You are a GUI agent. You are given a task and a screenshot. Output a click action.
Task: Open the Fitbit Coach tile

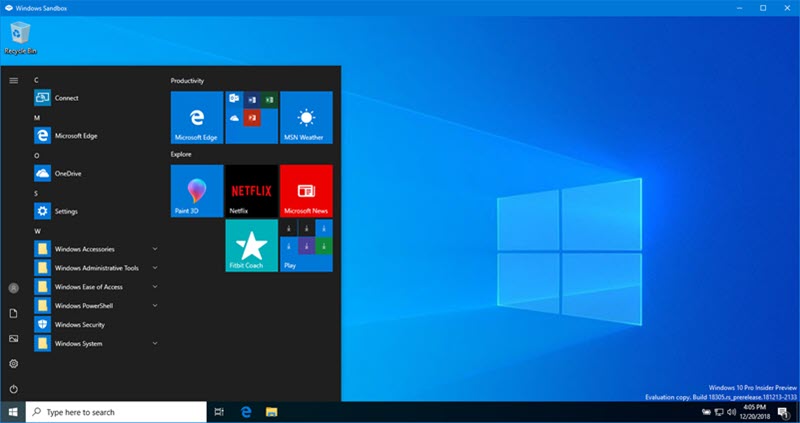tap(252, 245)
